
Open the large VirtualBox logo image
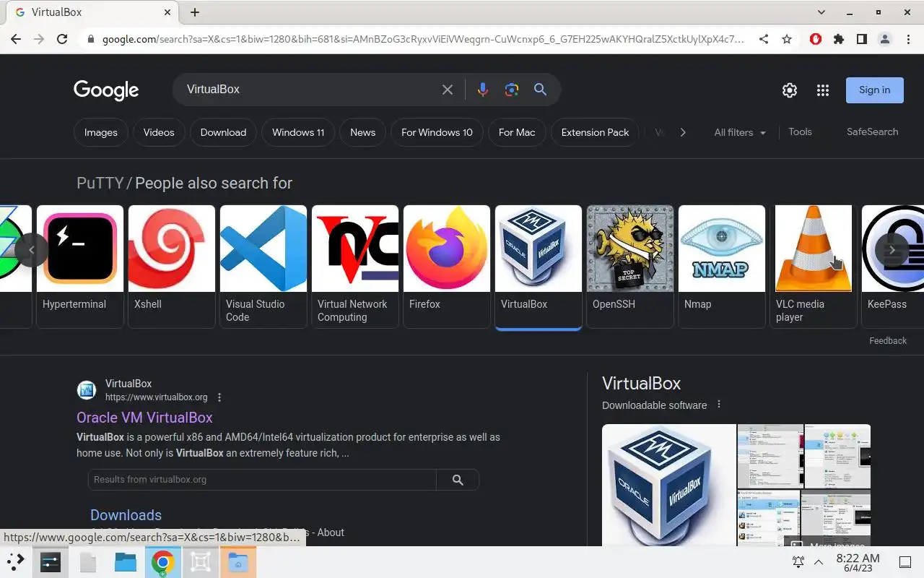coord(669,485)
